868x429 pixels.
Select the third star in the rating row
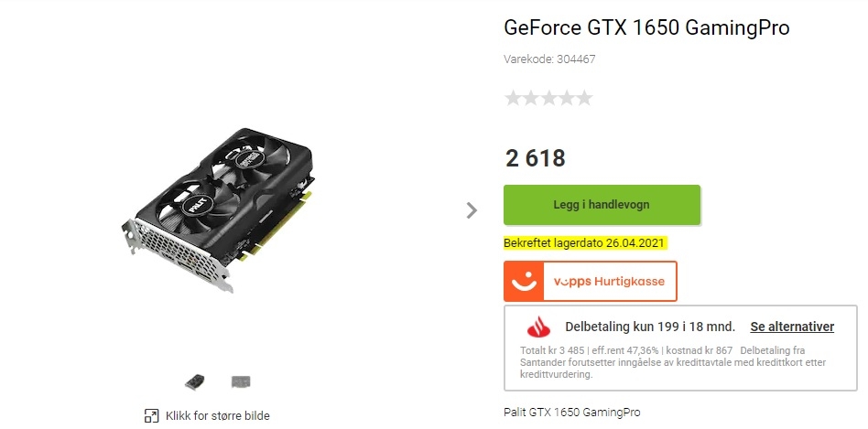[x=548, y=98]
